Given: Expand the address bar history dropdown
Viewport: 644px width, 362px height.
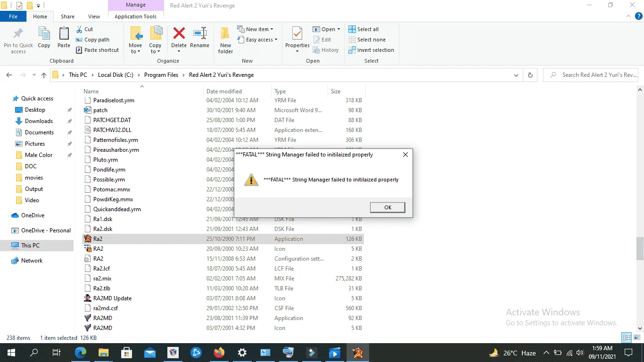Looking at the screenshot, I should coord(517,75).
